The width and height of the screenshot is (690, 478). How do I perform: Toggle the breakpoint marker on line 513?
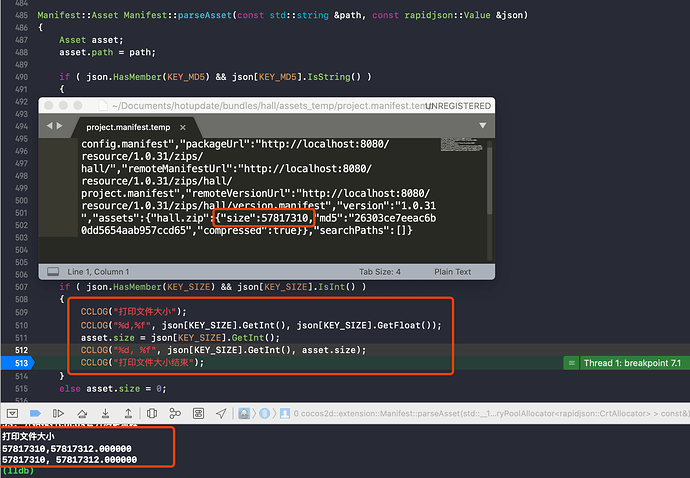tap(18, 363)
